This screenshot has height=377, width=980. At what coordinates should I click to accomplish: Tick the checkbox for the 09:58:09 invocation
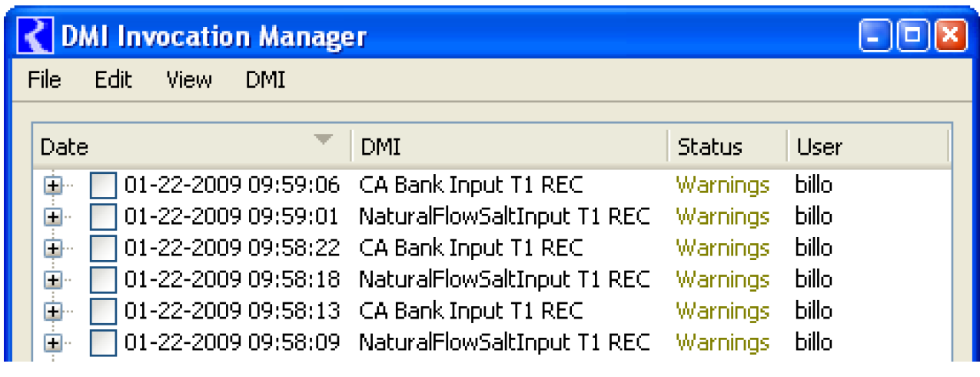click(103, 342)
